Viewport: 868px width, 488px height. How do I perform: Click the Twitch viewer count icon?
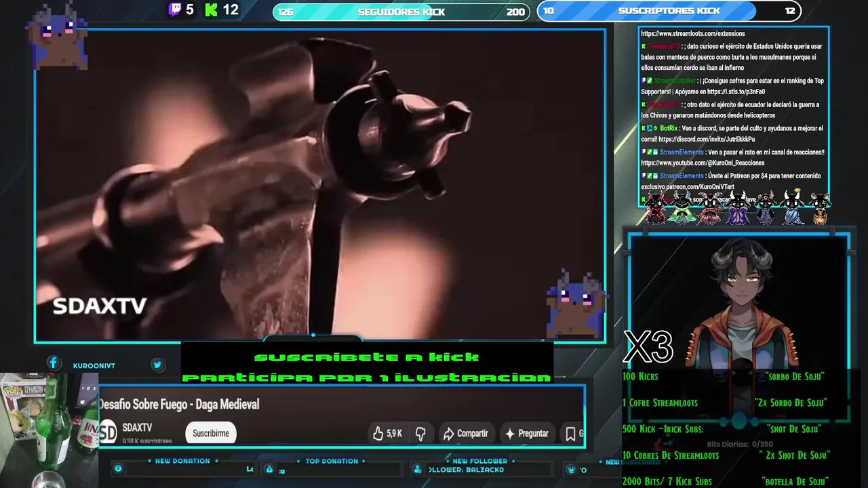point(175,9)
